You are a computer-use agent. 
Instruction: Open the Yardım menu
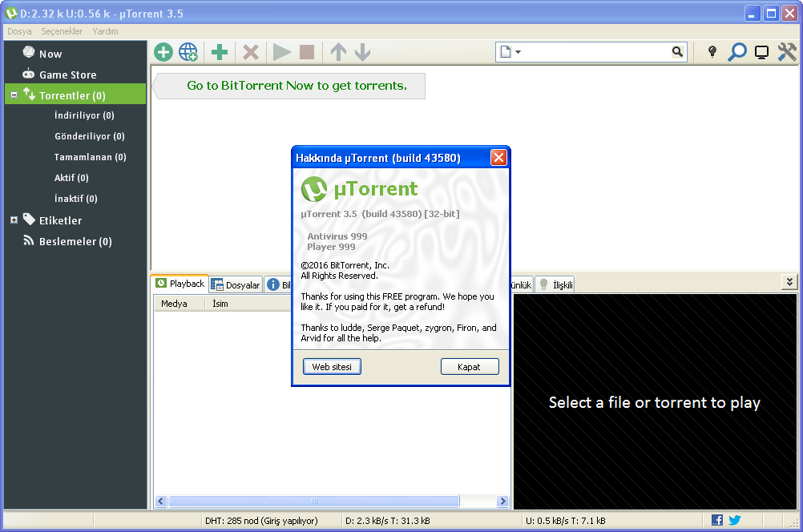coord(105,31)
